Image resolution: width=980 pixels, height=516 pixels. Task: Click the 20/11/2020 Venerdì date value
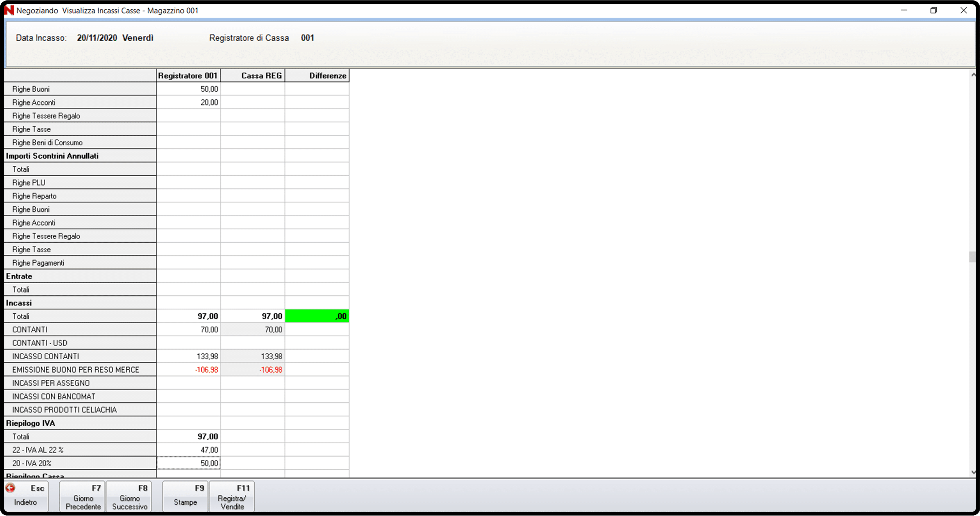coord(115,38)
